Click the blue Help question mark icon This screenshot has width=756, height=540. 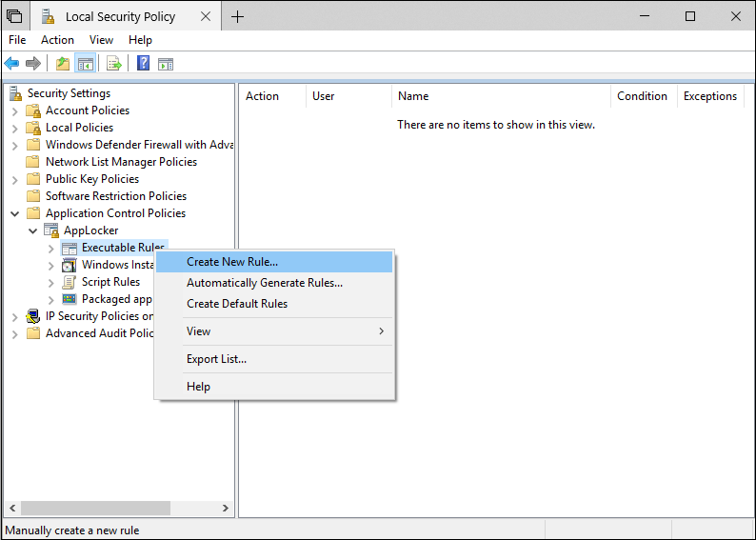(143, 64)
